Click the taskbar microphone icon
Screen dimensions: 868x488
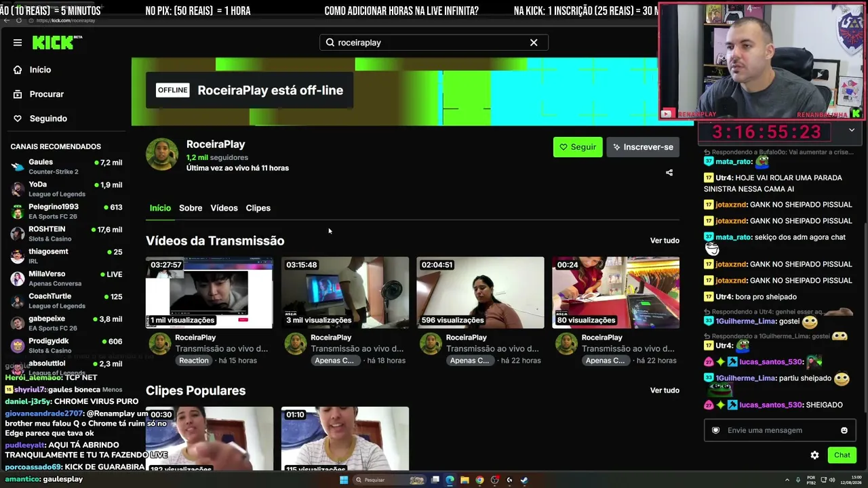(x=798, y=480)
